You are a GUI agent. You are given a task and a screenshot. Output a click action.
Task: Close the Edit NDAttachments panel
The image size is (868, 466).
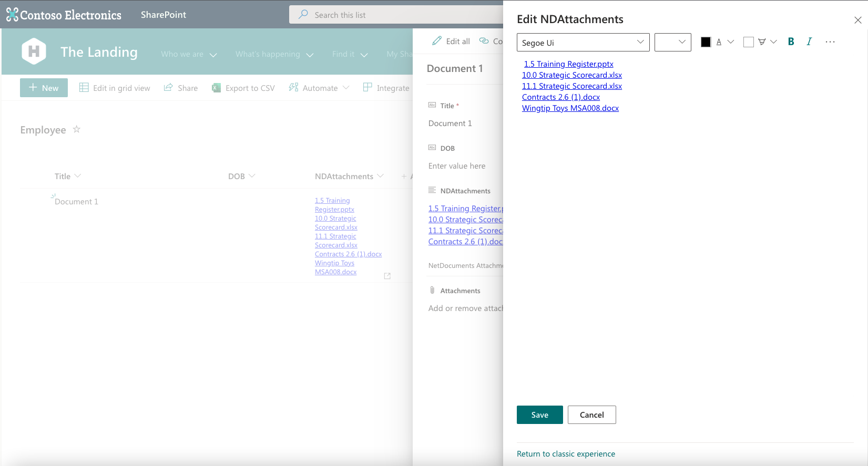(857, 20)
